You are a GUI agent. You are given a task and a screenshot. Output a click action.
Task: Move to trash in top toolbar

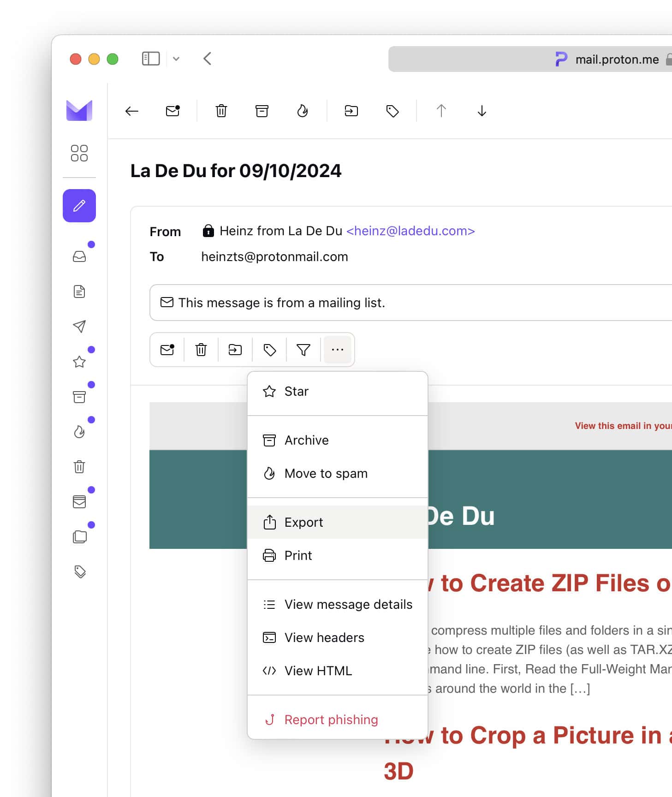point(221,111)
